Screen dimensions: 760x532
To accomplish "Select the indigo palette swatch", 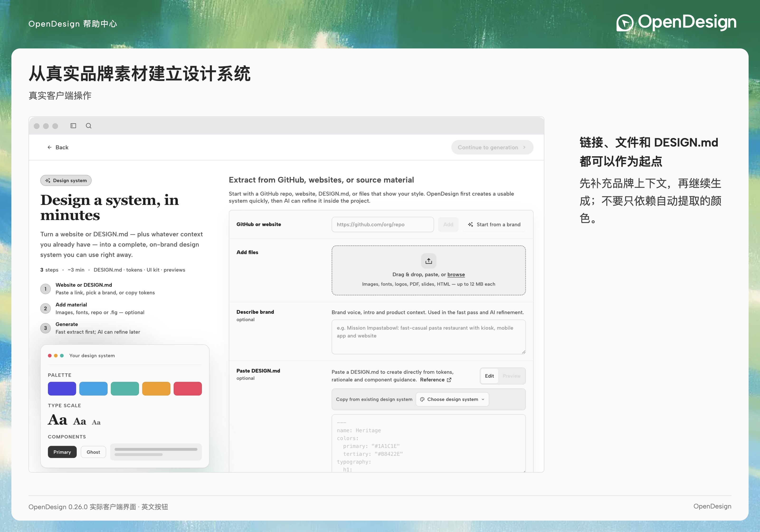I will (x=62, y=389).
